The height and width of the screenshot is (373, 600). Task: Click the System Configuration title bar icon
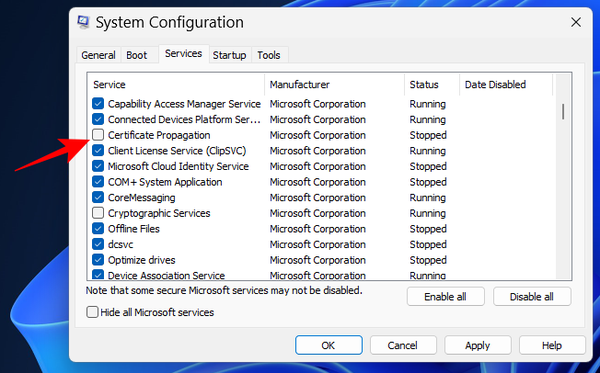[x=83, y=22]
